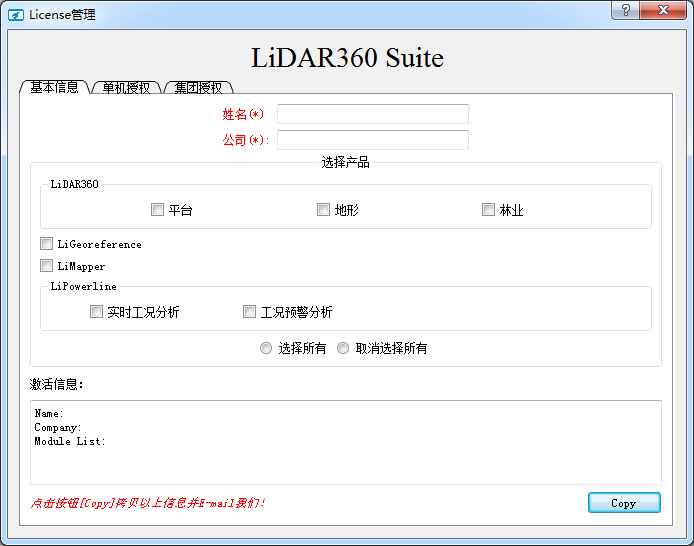Click the LiDAR360 group label
694x546 pixels.
(74, 184)
